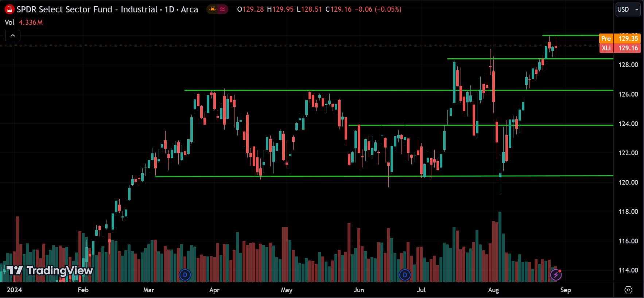Viewport: 644px width, 298px height.
Task: Click the H129.95 high value
Action: click(x=280, y=9)
